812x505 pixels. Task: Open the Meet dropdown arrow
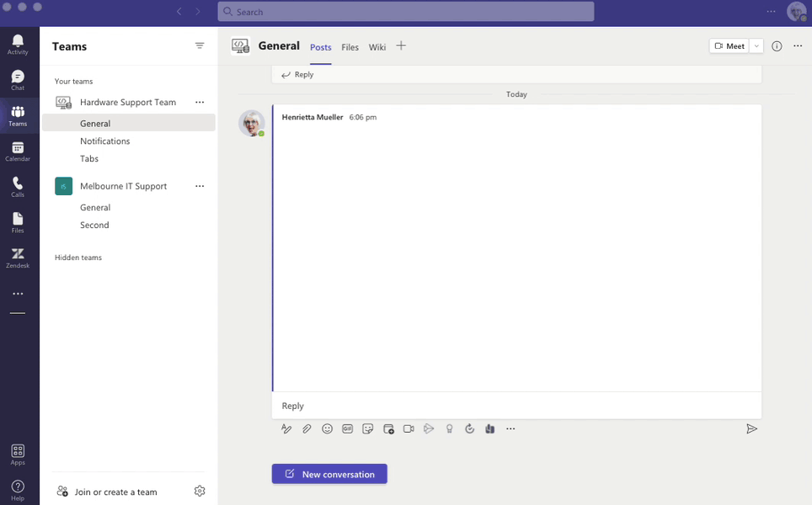point(756,46)
